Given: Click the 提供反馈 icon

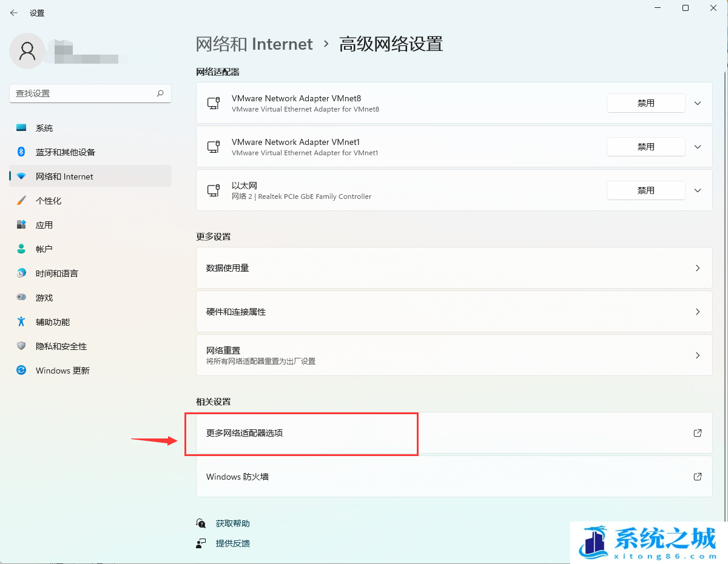Looking at the screenshot, I should point(201,543).
